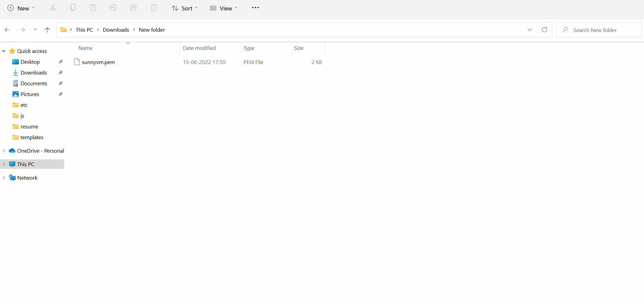Click the Search New folder field
Image resolution: width=644 pixels, height=304 pixels.
pyautogui.click(x=599, y=30)
